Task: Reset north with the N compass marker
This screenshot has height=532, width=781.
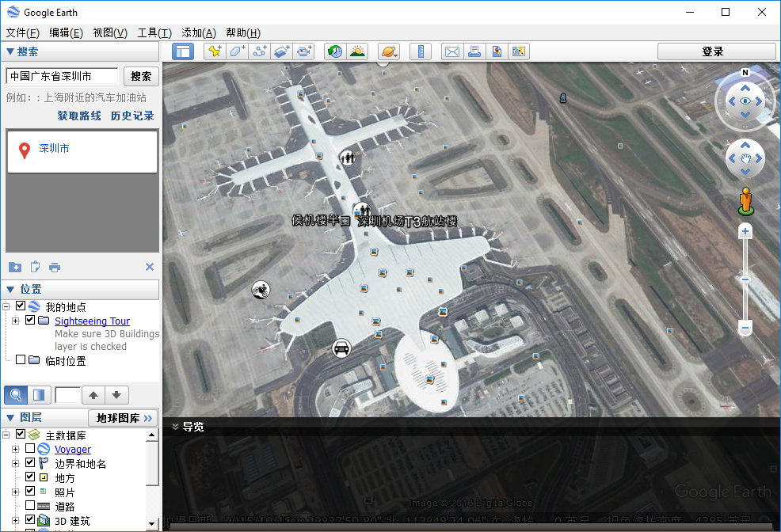Action: pos(745,72)
